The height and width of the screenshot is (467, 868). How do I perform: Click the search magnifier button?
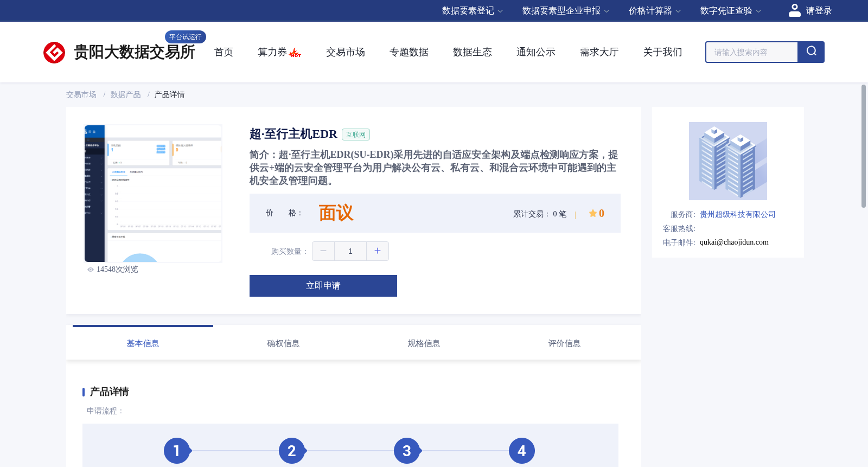click(811, 52)
